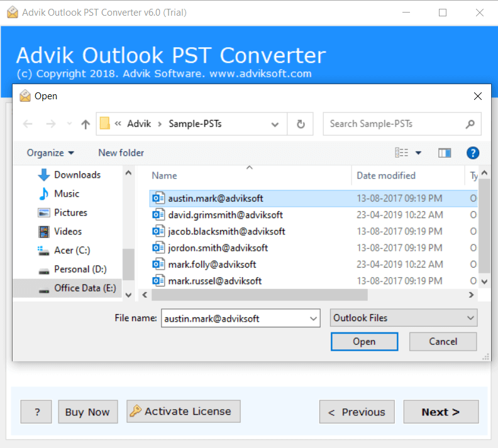Click Buy Now in converter window
Image resolution: width=498 pixels, height=448 pixels.
coord(88,412)
